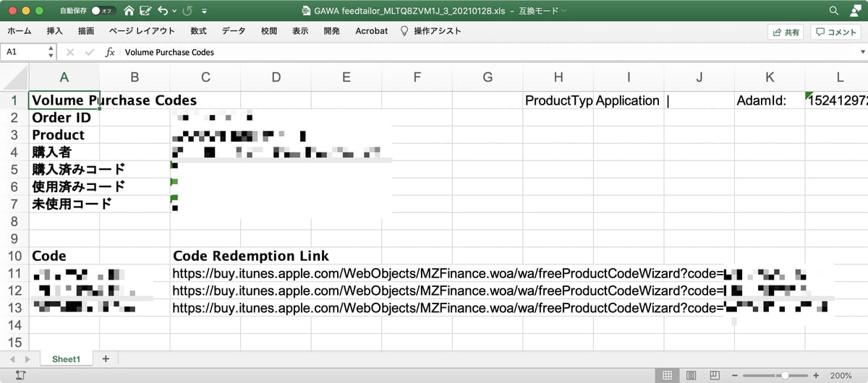Expand the formula bar with the arrow
The height and width of the screenshot is (383, 868).
click(x=861, y=52)
